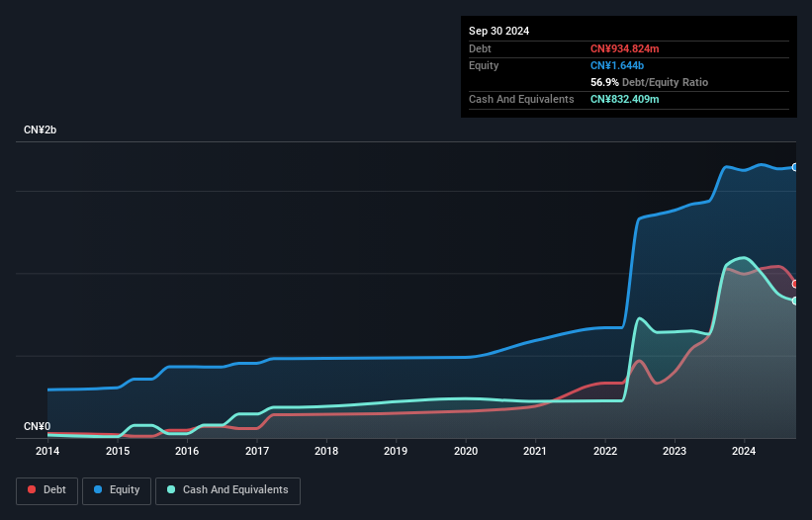Toggle the Debt legend button
The image size is (812, 520).
click(47, 490)
